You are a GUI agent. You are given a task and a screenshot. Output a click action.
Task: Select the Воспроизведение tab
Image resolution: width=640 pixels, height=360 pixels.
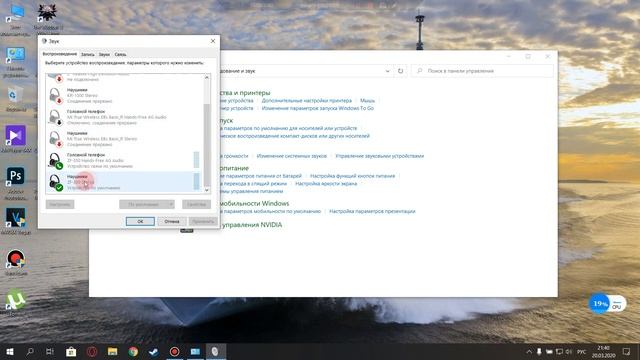[60, 54]
